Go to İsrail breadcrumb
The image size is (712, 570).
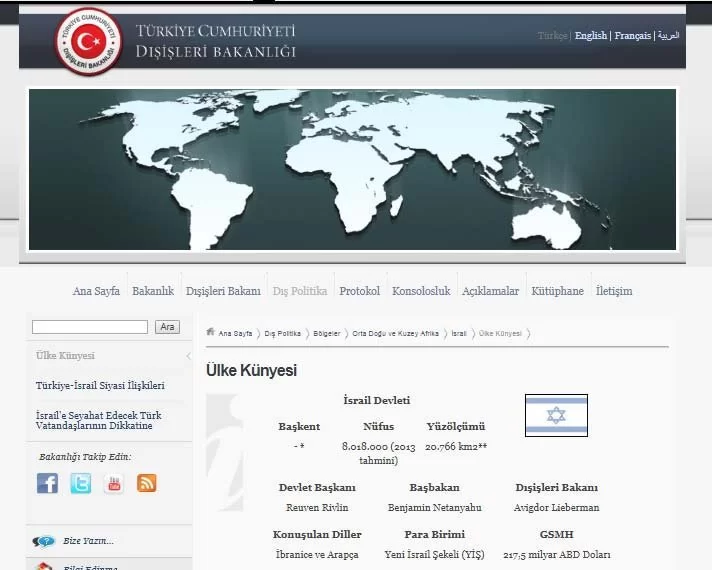click(x=459, y=333)
